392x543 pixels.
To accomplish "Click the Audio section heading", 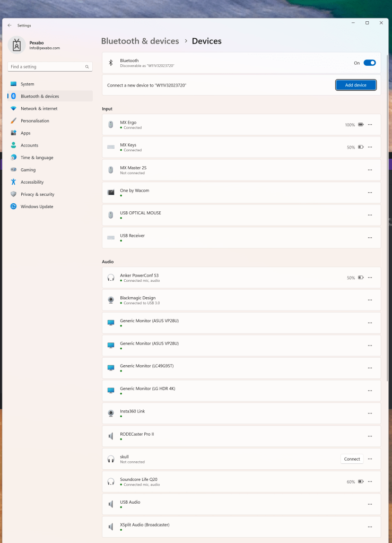I will click(x=108, y=262).
